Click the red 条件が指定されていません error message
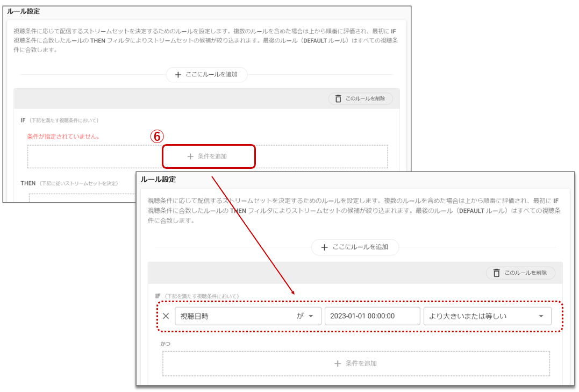Viewport: 579px width, 392px height. click(63, 137)
